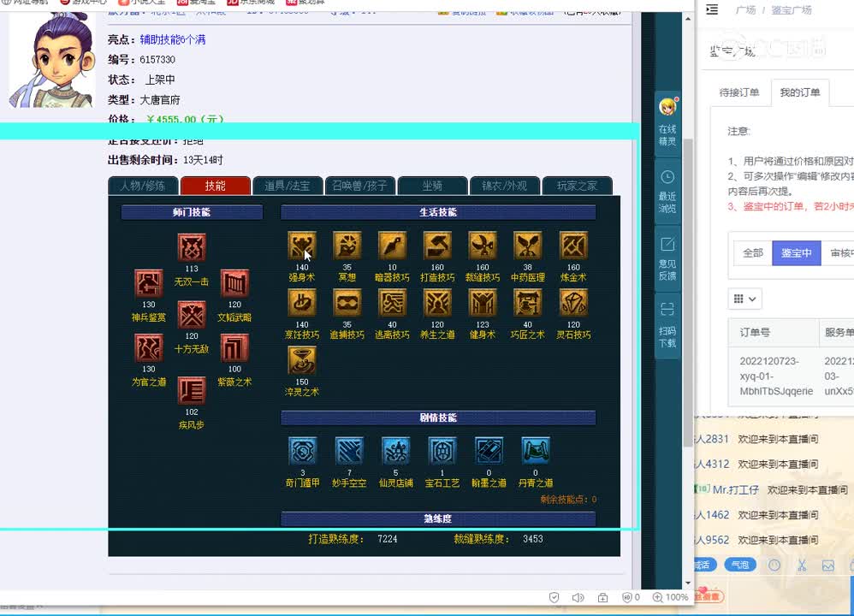Click the 打造技巧 skill icon
854x616 pixels.
(437, 245)
